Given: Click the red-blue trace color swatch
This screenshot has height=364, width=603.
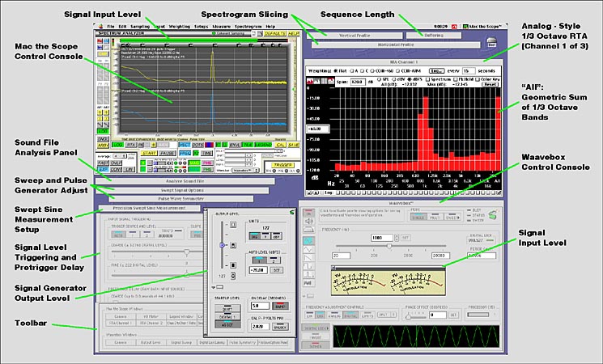Looking at the screenshot, I should pos(209,145).
